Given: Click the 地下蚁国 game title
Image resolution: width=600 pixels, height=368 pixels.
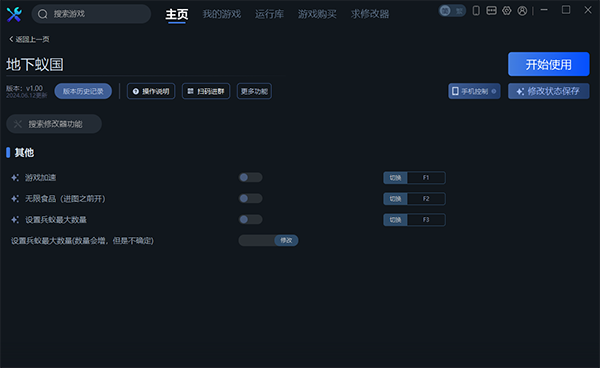Looking at the screenshot, I should point(35,64).
